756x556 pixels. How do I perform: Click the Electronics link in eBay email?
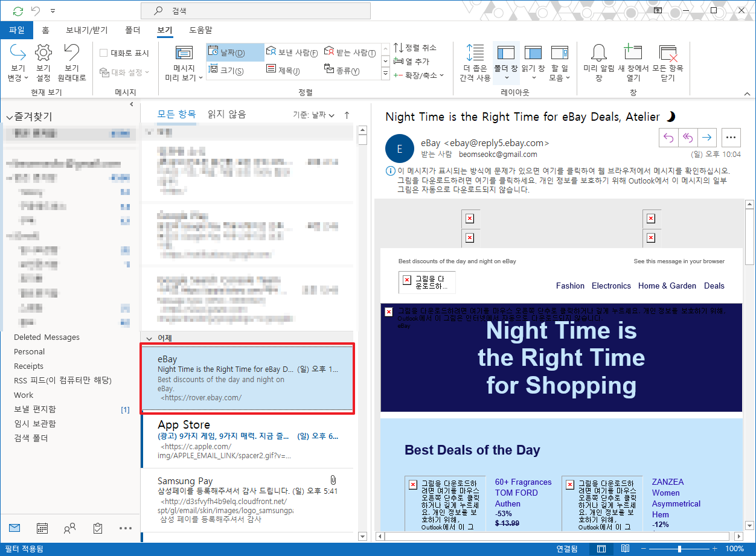611,286
